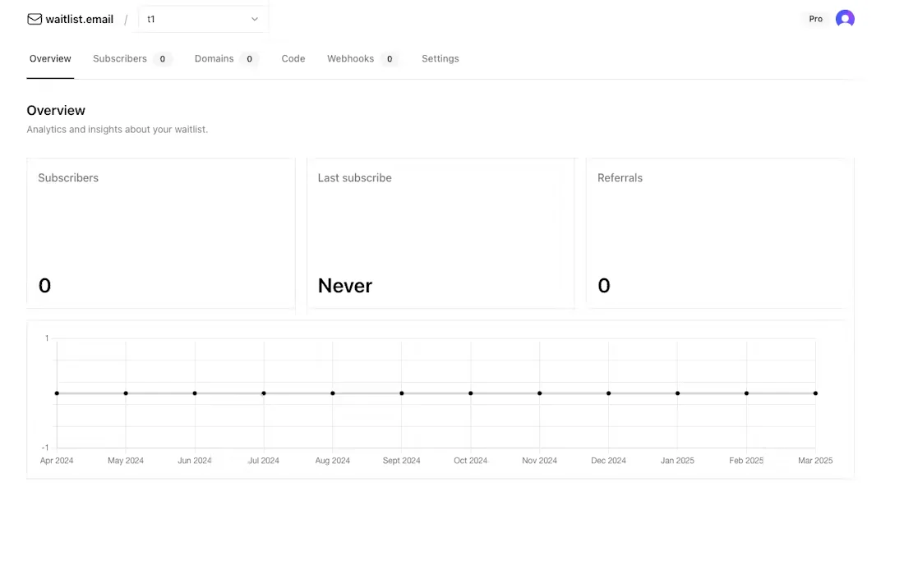Click the Subscribers stat card

click(x=161, y=232)
